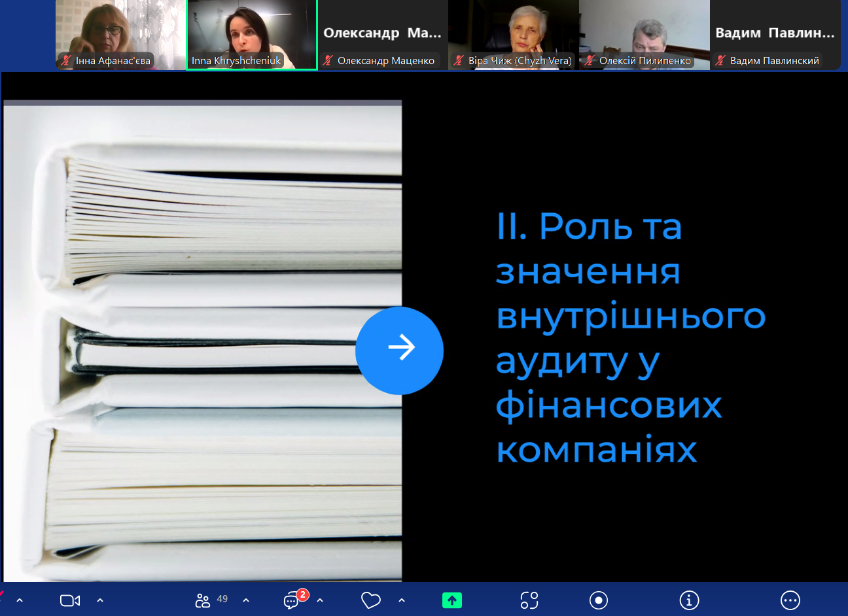
Task: Toggle the camera video button
Action: [x=69, y=600]
